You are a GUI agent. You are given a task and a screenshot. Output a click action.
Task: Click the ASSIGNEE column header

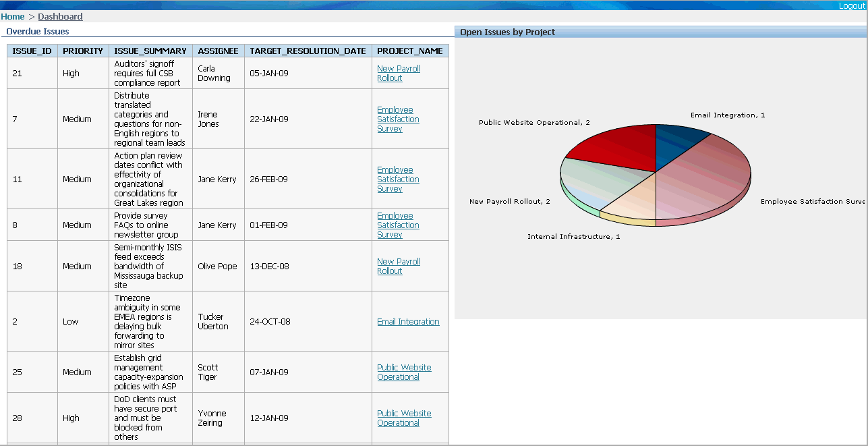point(218,51)
